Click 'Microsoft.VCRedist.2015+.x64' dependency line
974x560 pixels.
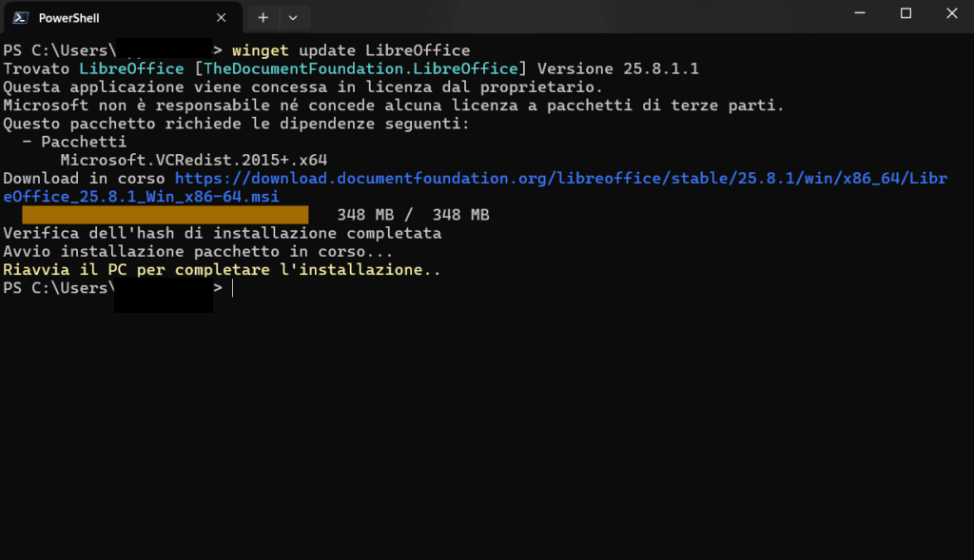point(194,160)
